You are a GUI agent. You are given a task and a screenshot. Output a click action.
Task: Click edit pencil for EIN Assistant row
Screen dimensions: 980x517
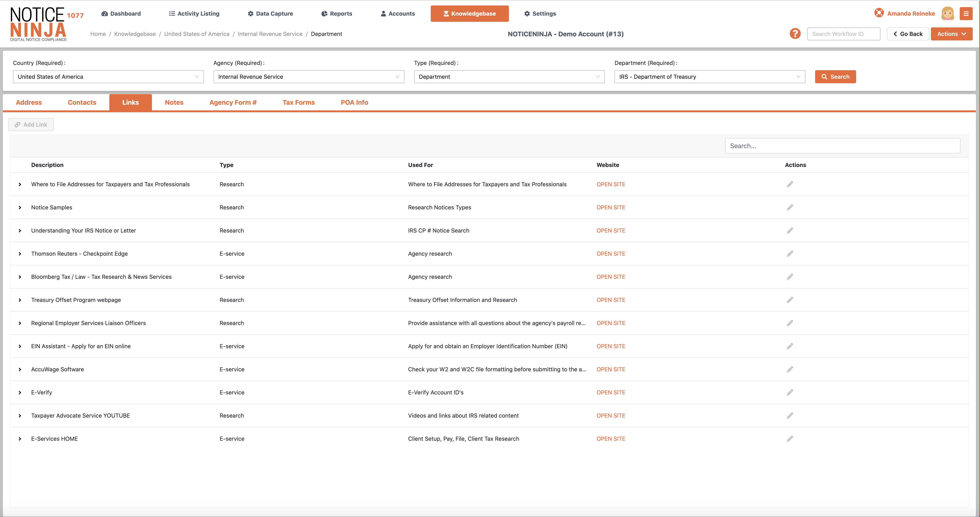[790, 346]
